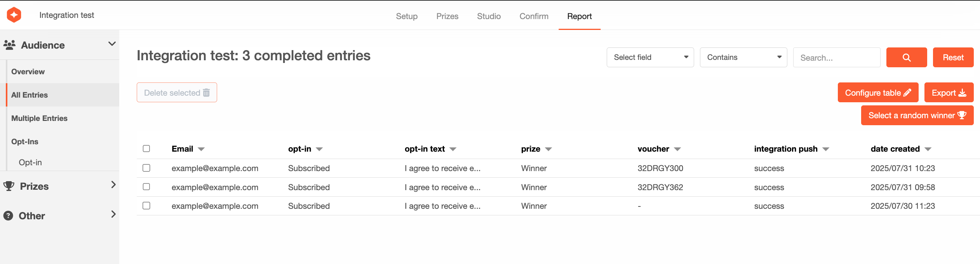Open the Contains filter dropdown

[x=743, y=58]
